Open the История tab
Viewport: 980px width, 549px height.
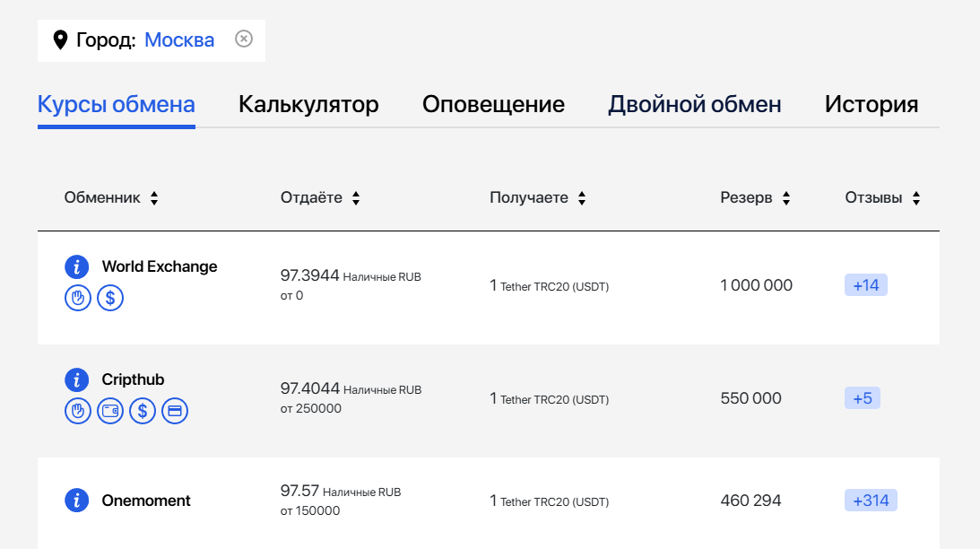871,104
